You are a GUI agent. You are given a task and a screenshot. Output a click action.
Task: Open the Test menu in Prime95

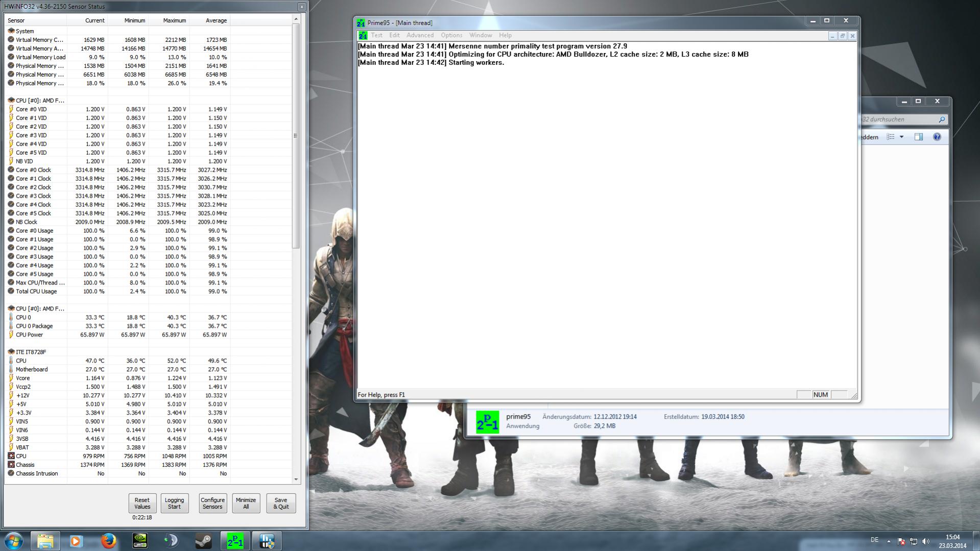pyautogui.click(x=377, y=35)
